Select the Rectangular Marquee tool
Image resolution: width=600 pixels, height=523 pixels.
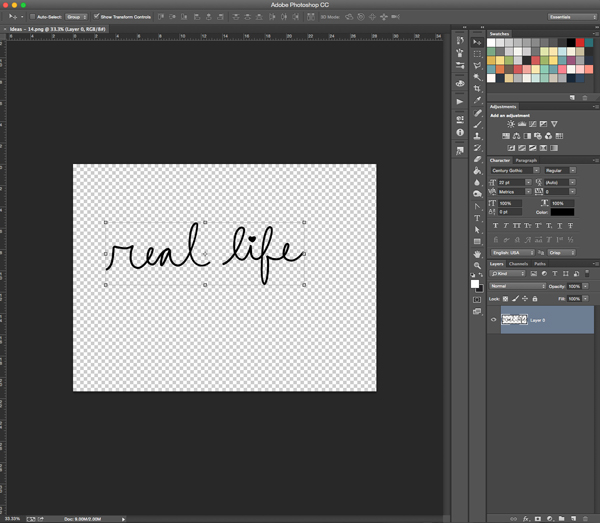coord(478,53)
